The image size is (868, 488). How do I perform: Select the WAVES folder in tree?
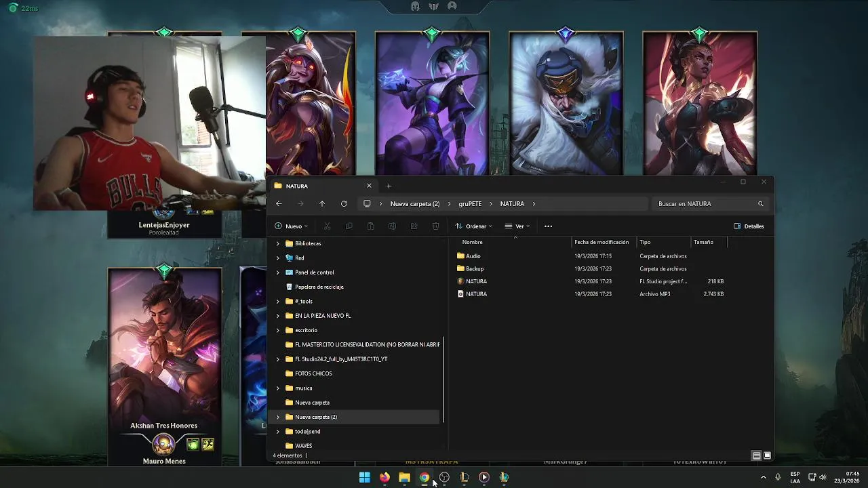(x=303, y=446)
